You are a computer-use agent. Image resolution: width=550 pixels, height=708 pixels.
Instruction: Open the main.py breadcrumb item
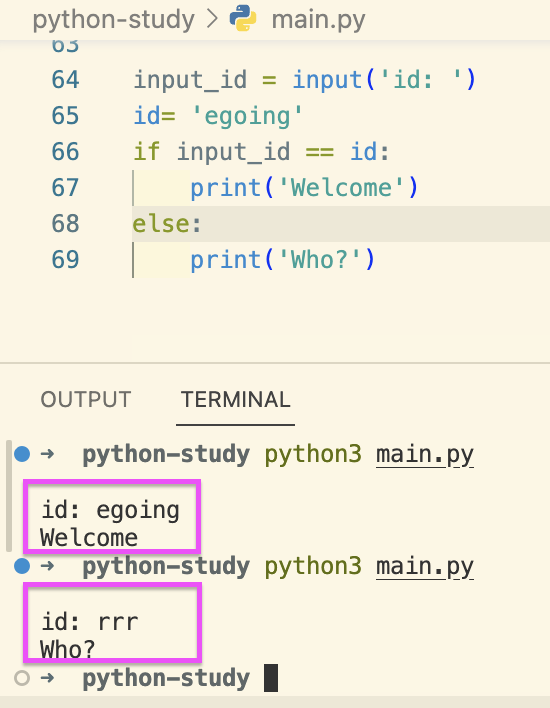[x=318, y=20]
